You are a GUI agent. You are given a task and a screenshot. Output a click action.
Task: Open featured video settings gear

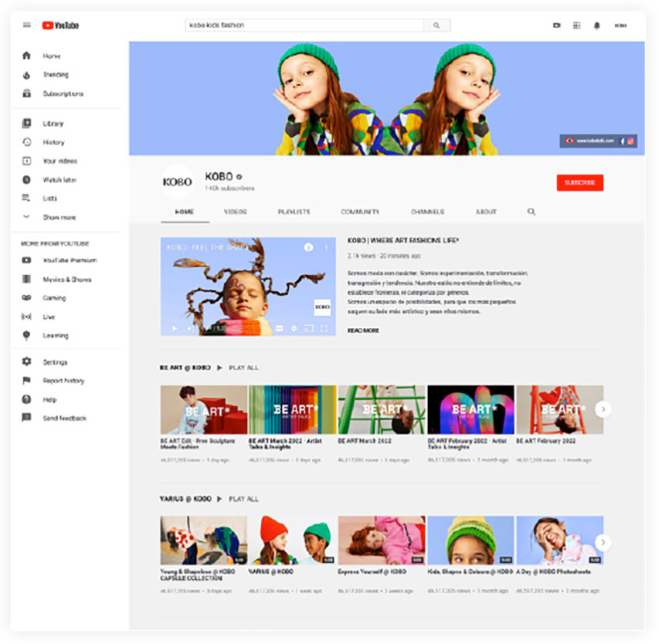[294, 328]
